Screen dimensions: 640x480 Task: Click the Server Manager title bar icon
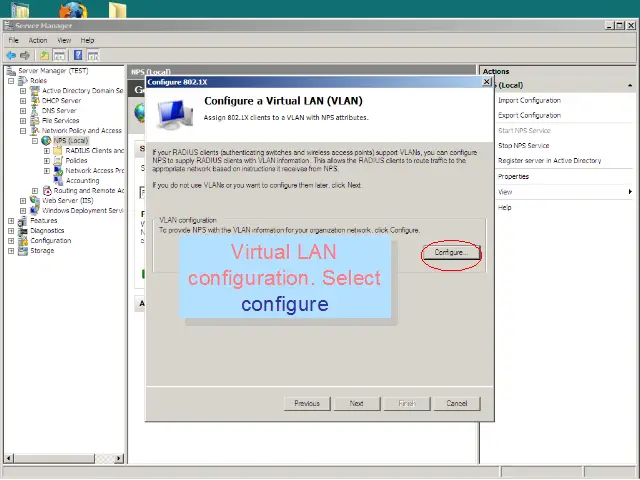click(9, 25)
